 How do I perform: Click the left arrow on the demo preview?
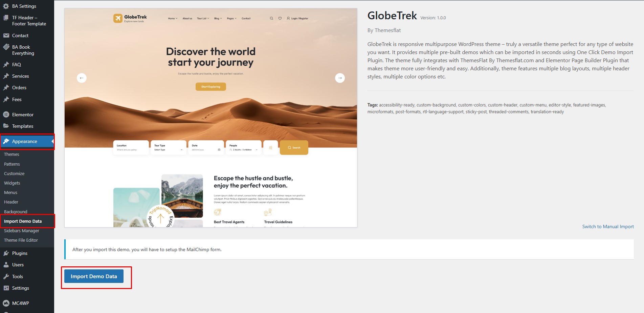[82, 78]
